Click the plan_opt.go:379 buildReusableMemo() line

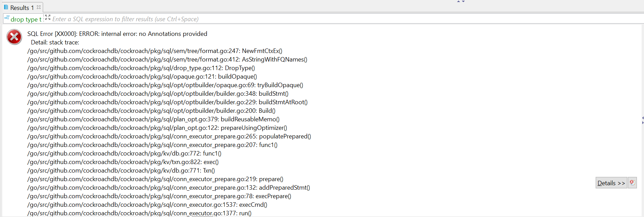153,119
